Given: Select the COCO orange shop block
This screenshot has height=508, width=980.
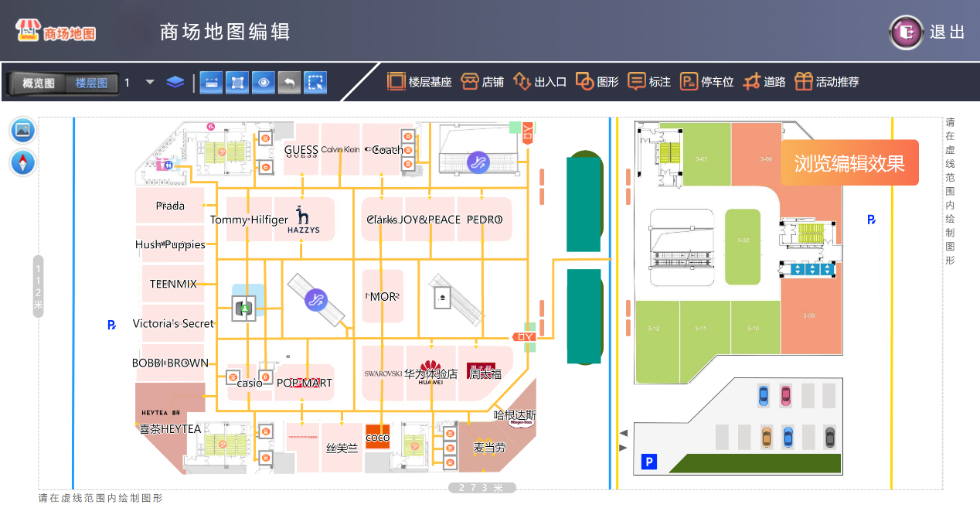Looking at the screenshot, I should coord(377,437).
